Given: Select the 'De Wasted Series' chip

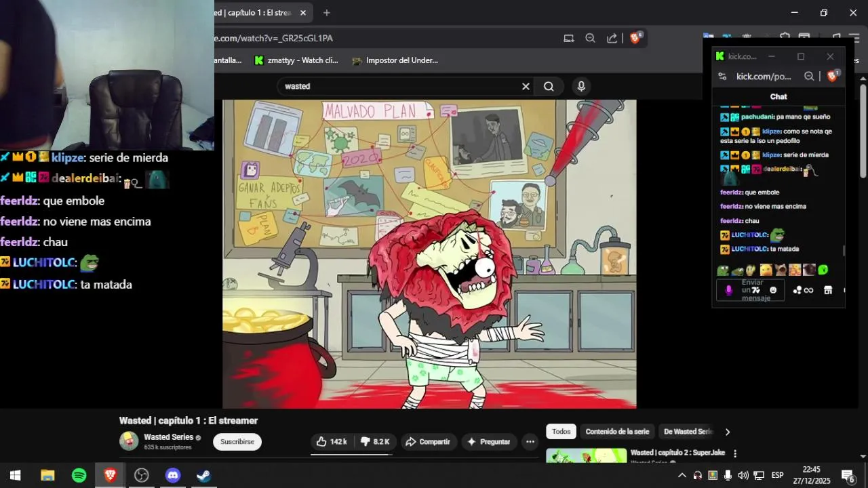Looking at the screenshot, I should pyautogui.click(x=687, y=432).
